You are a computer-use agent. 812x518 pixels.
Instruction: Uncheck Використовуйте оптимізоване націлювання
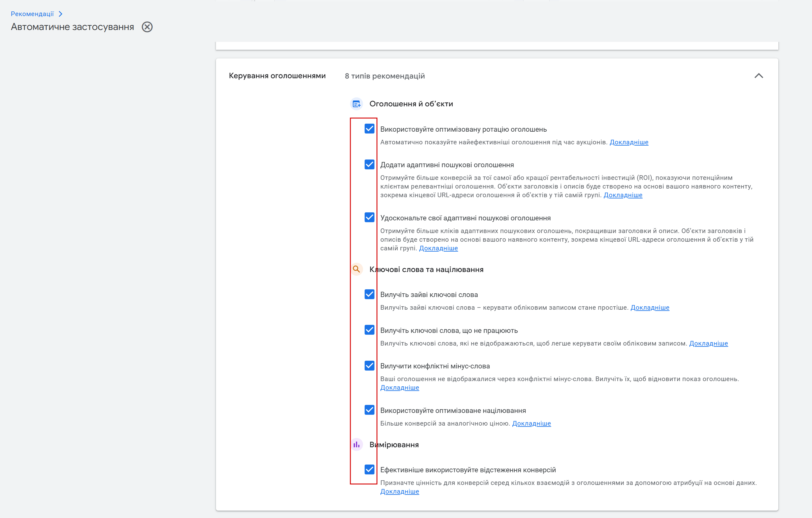(x=369, y=410)
